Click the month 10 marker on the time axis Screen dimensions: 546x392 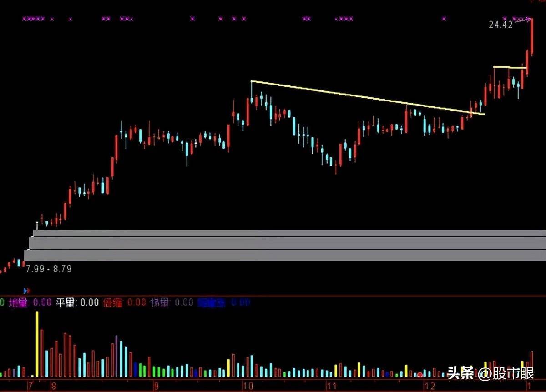247,387
